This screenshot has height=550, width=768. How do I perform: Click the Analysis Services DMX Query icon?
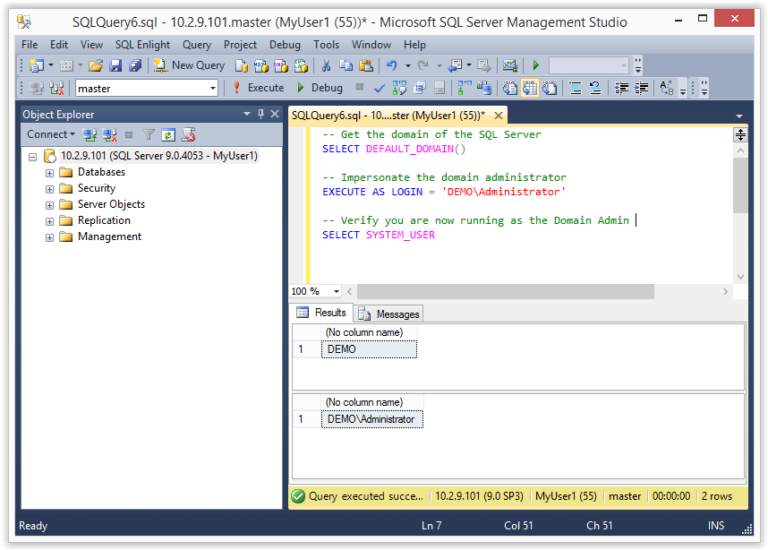click(x=281, y=66)
